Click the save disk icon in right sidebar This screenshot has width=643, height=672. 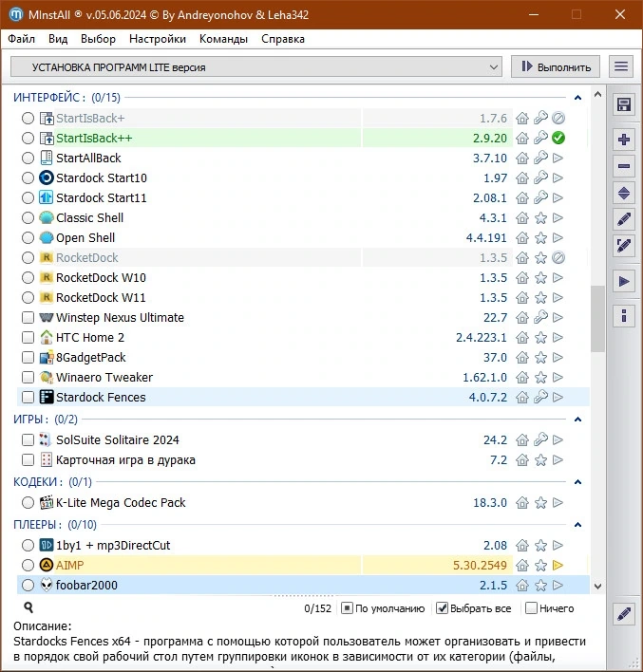[x=624, y=105]
